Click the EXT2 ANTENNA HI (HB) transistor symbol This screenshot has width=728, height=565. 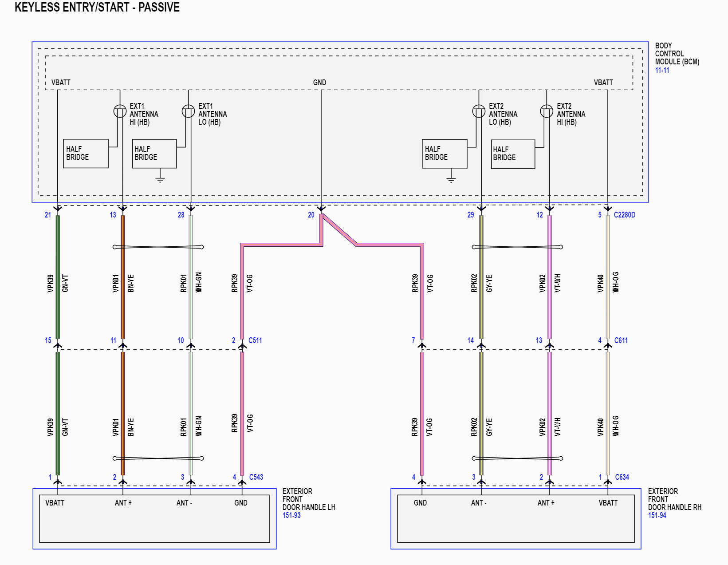[x=547, y=111]
